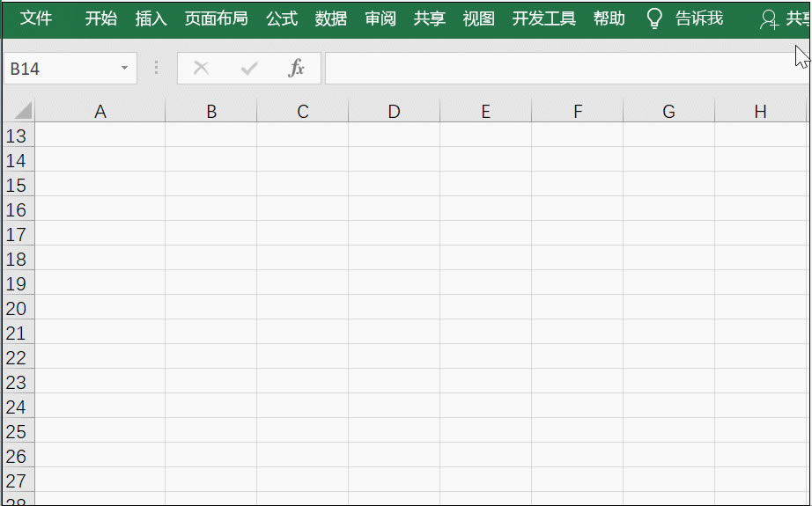Select column D header

click(x=394, y=111)
